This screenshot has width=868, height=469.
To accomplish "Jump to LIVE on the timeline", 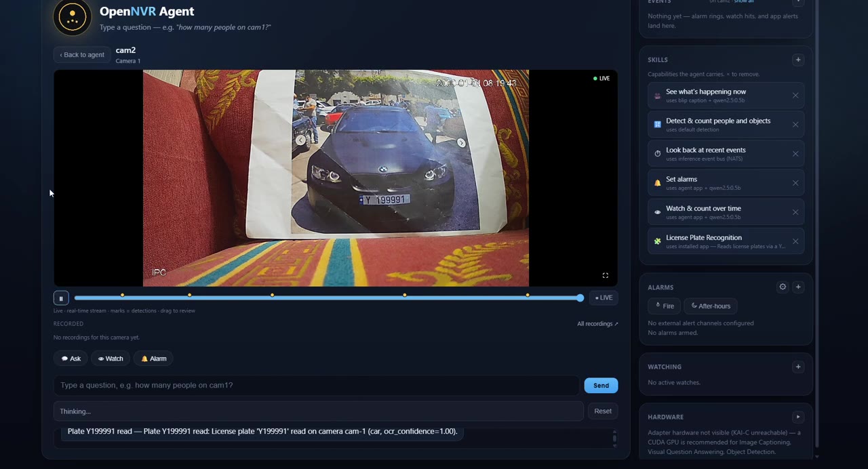I will click(604, 298).
